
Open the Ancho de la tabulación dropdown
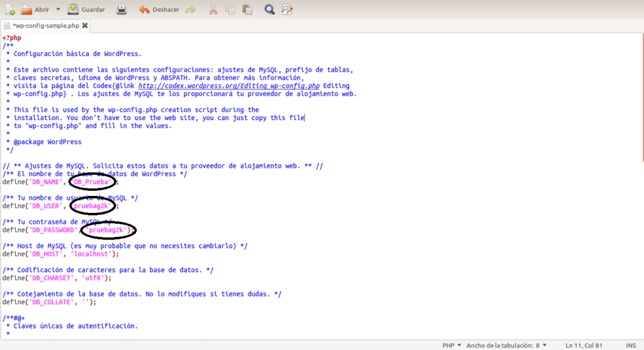coord(506,346)
